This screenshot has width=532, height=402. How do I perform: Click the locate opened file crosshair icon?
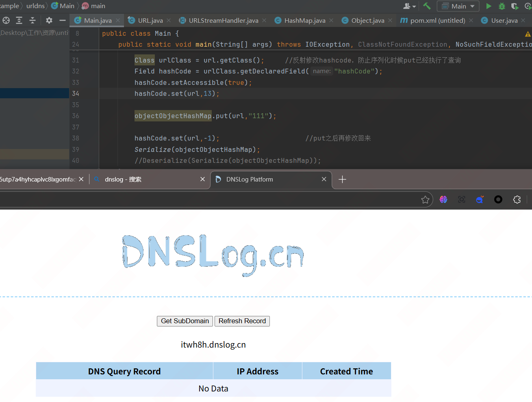coord(6,20)
